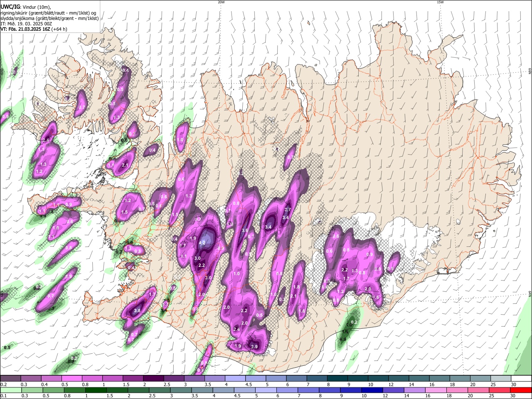
Task: Pick the darkest green 1 swatch on rain scale
Action: [96, 390]
